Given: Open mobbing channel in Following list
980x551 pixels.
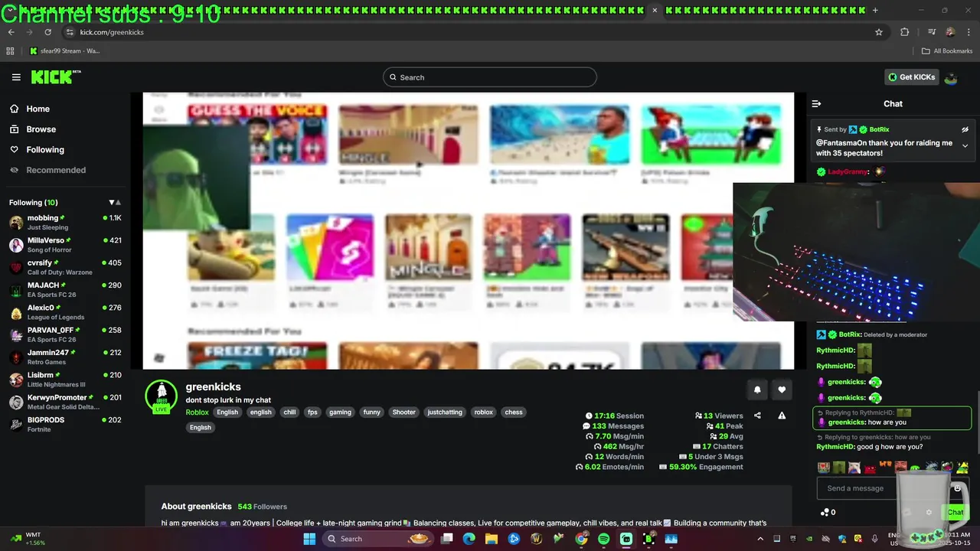Looking at the screenshot, I should pyautogui.click(x=65, y=223).
